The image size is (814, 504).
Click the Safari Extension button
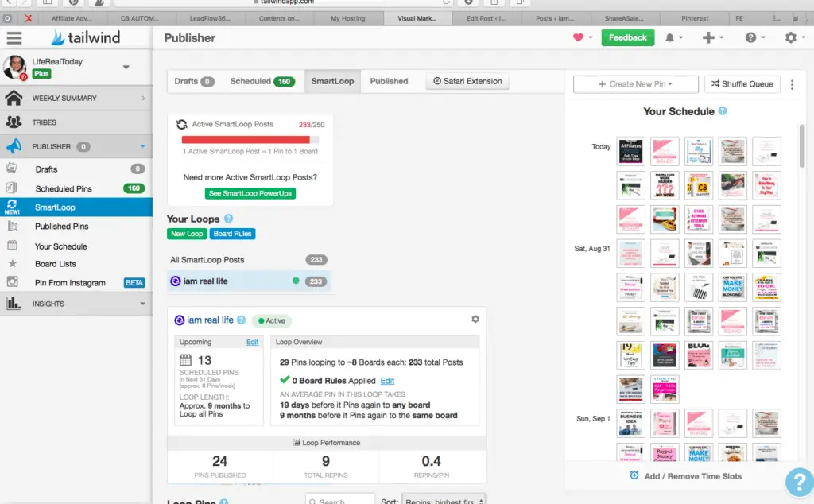click(467, 82)
